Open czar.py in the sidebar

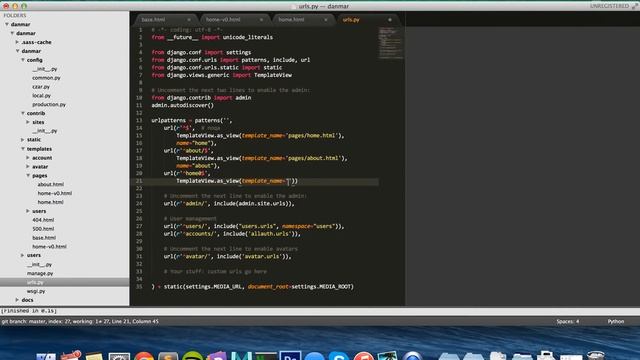(41, 87)
